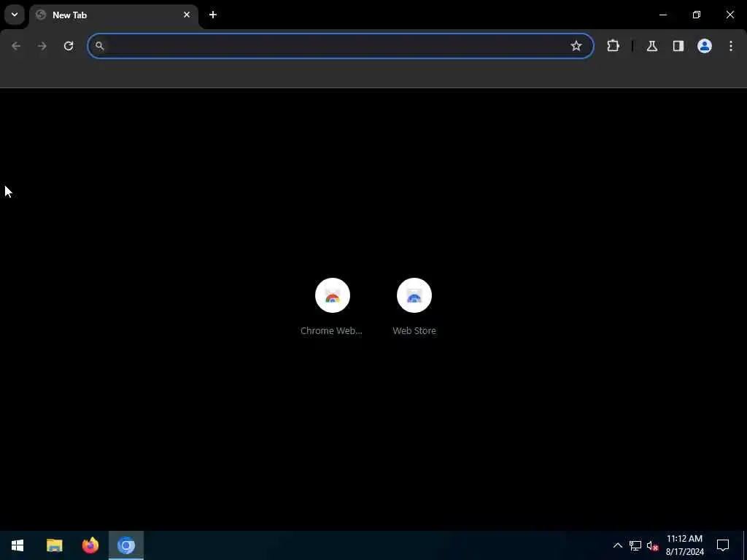
Task: Go back to the previous page
Action: click(16, 46)
